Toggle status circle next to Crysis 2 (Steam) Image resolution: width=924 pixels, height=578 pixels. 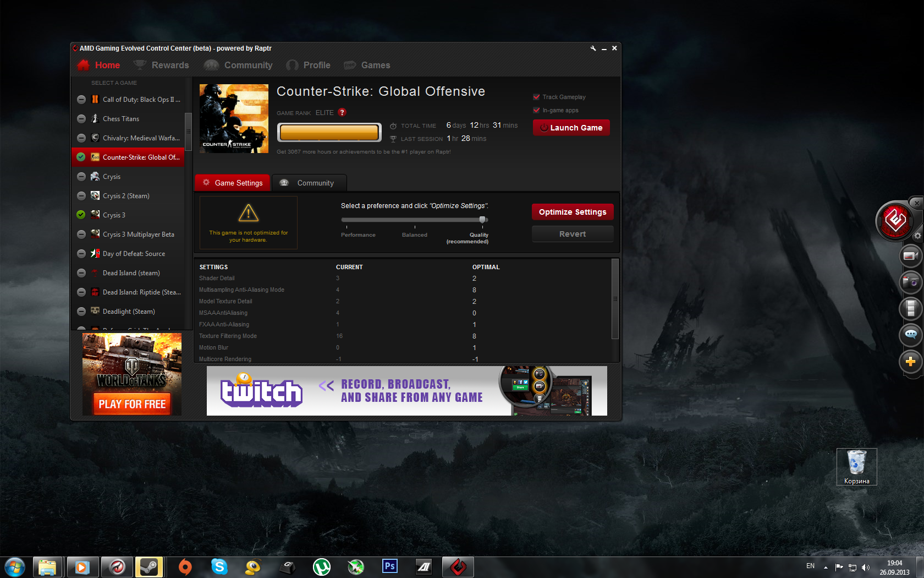(81, 196)
